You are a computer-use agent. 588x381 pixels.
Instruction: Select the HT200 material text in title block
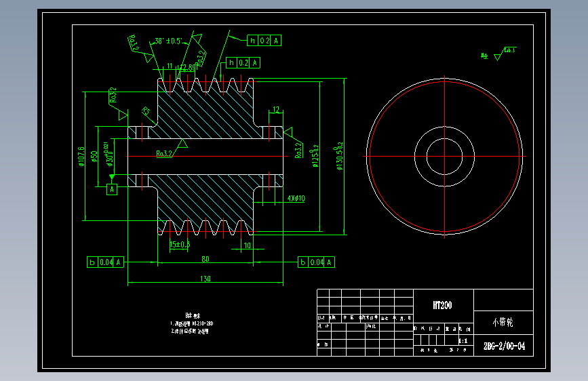(442, 305)
